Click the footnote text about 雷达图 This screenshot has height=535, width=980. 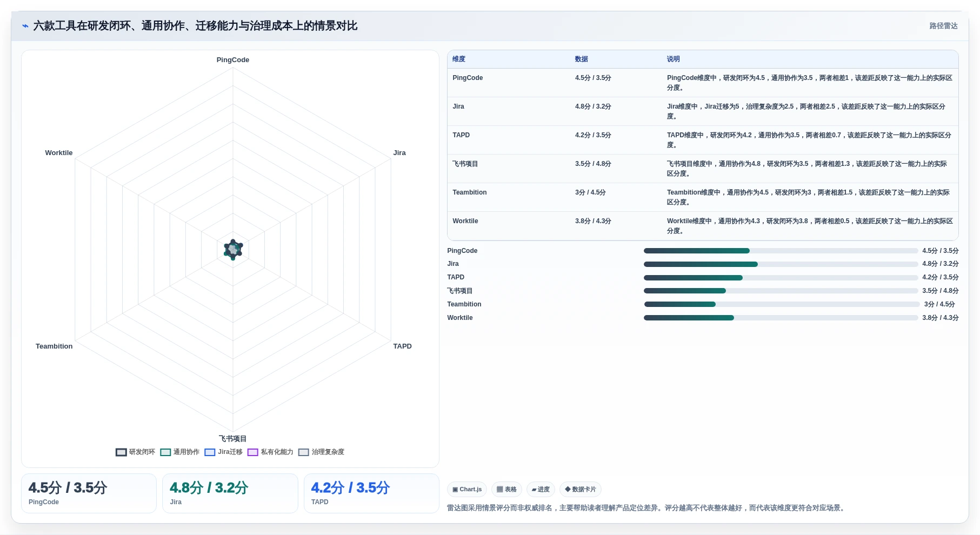tap(647, 508)
